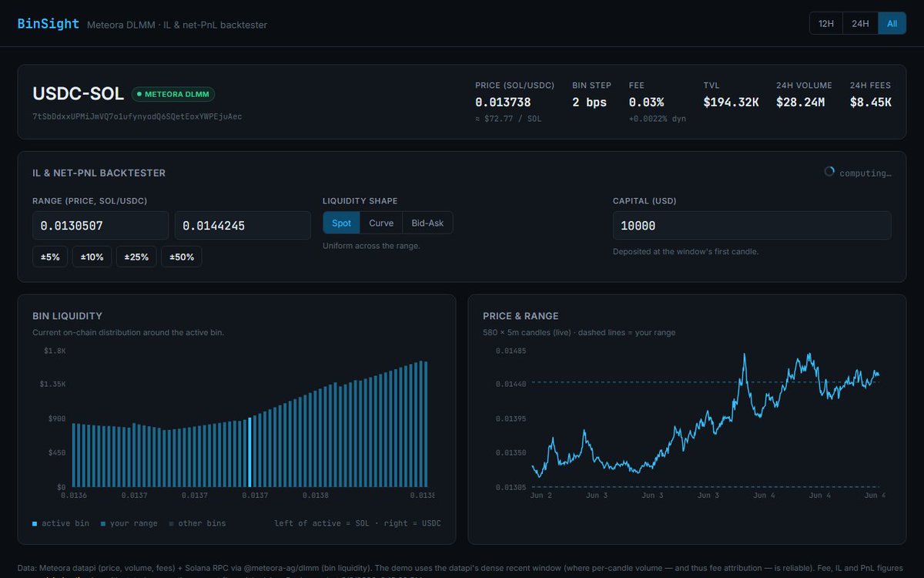Image resolution: width=924 pixels, height=578 pixels.
Task: Click the 24H volume value $28.24M
Action: [x=801, y=102]
